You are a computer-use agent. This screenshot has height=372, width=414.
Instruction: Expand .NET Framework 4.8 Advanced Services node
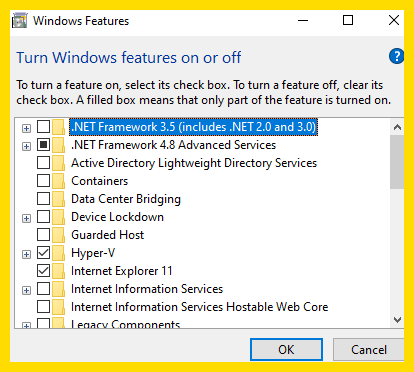pyautogui.click(x=26, y=146)
